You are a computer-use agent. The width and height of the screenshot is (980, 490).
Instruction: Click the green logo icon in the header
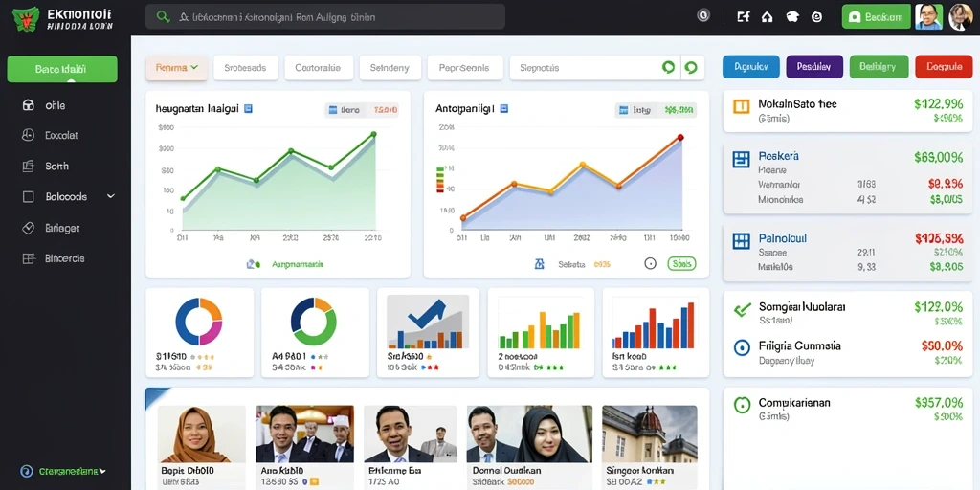25,18
